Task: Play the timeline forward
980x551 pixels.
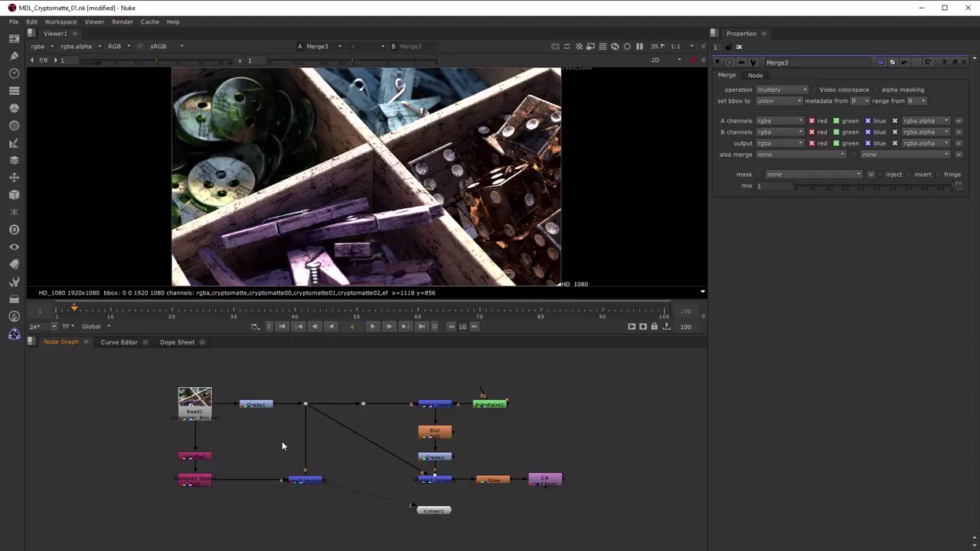Action: point(372,326)
